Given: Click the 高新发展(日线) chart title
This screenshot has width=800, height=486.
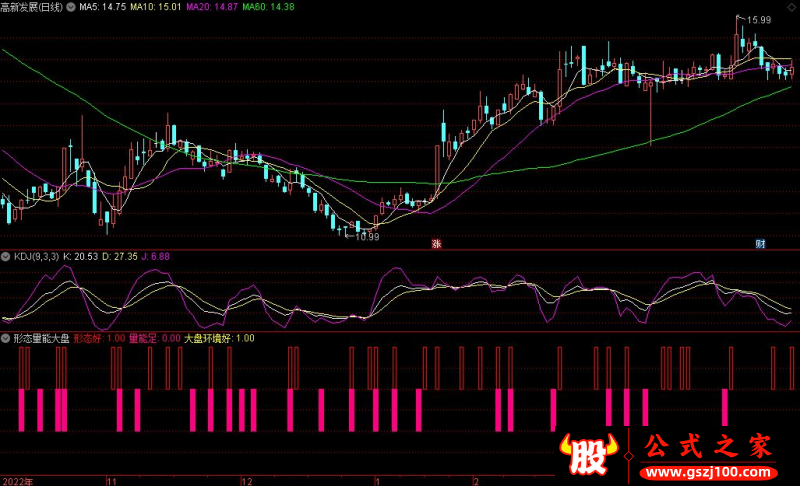Looking at the screenshot, I should pyautogui.click(x=32, y=7).
